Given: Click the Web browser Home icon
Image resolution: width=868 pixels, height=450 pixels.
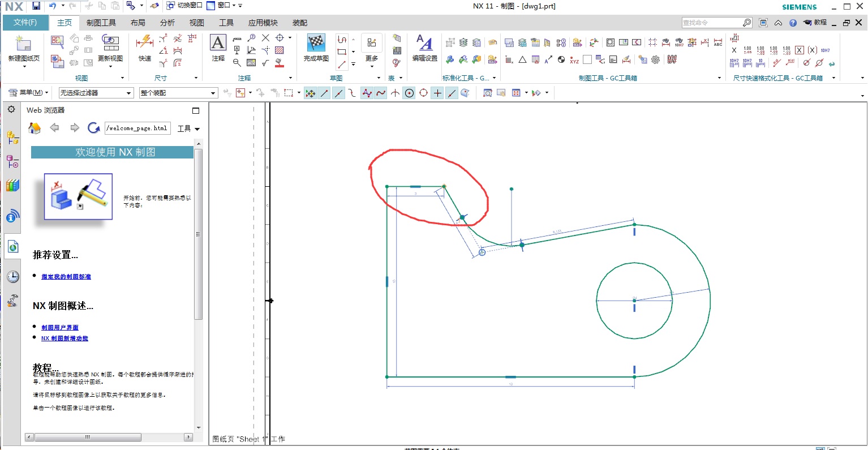Looking at the screenshot, I should click(x=35, y=128).
